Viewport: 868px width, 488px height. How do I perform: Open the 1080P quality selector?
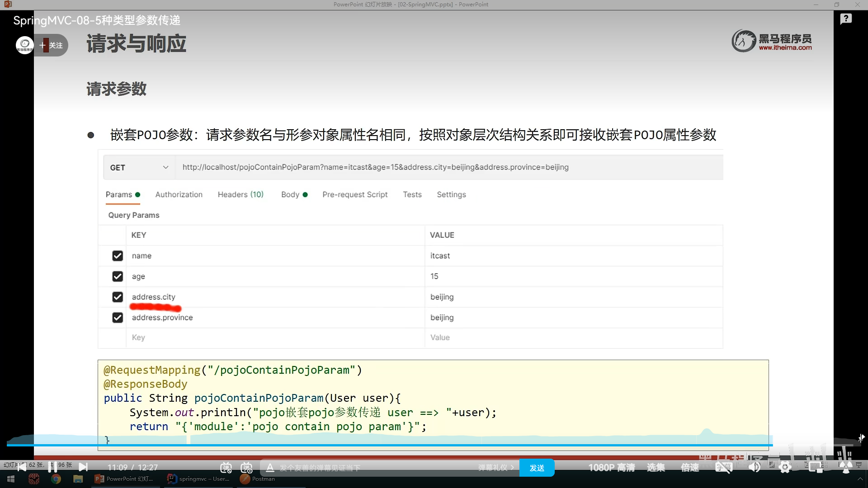pyautogui.click(x=611, y=468)
